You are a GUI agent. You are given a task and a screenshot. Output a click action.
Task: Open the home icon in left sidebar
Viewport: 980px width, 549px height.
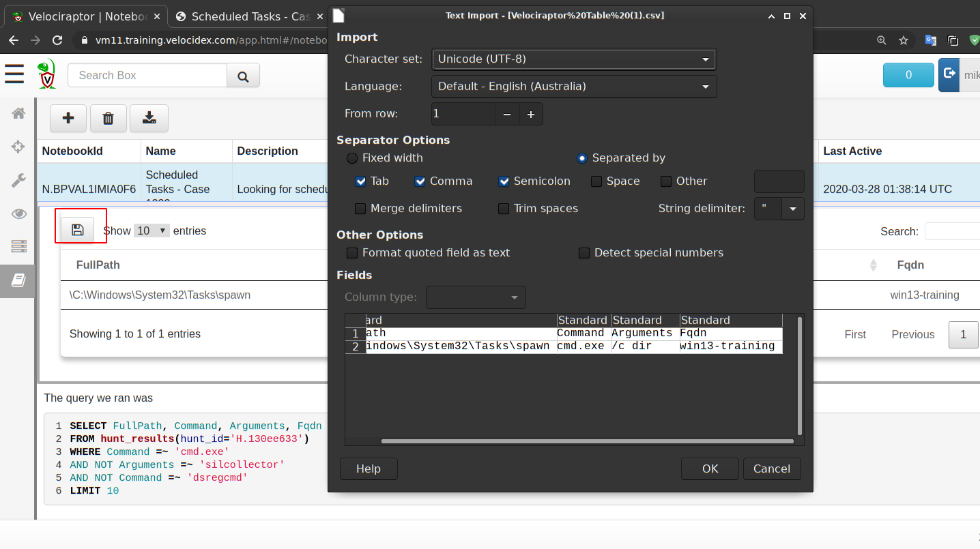pyautogui.click(x=18, y=113)
